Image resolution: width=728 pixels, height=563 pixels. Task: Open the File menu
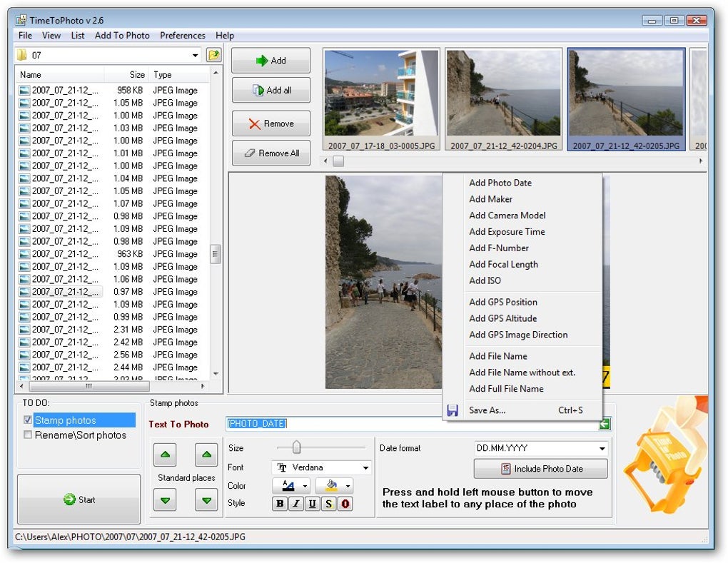coord(25,36)
